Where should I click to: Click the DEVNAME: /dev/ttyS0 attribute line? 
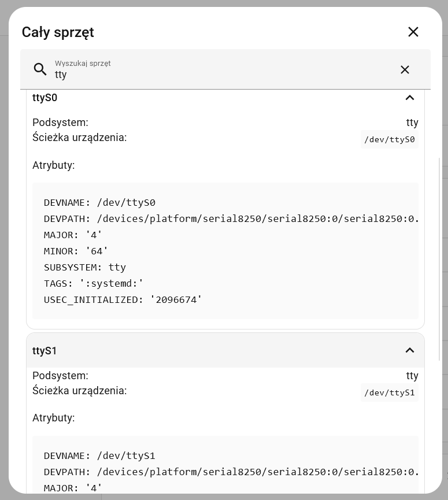click(99, 203)
